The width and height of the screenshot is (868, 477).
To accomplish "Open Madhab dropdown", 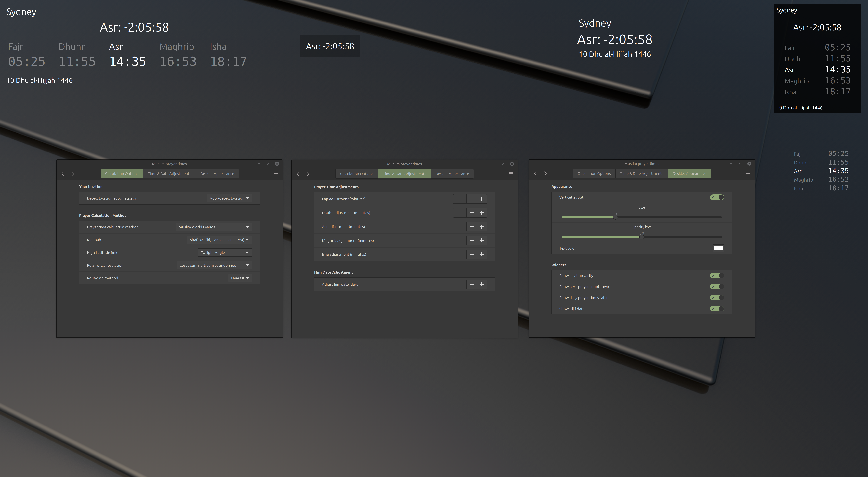I will click(219, 240).
